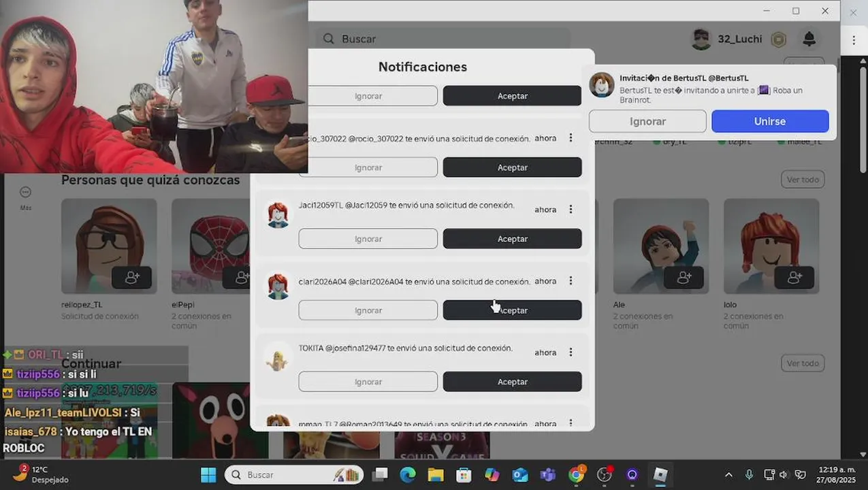Switch to Google Chrome on taskbar
This screenshot has width=868, height=490.
[x=577, y=474]
